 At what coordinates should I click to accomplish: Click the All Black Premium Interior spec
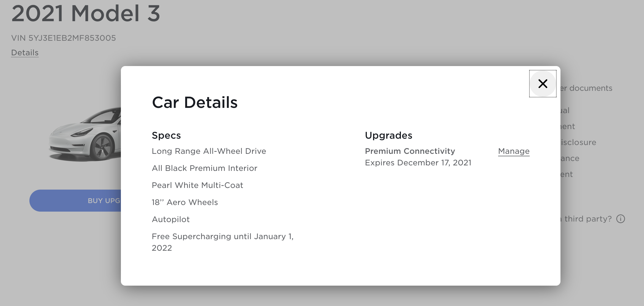click(204, 168)
